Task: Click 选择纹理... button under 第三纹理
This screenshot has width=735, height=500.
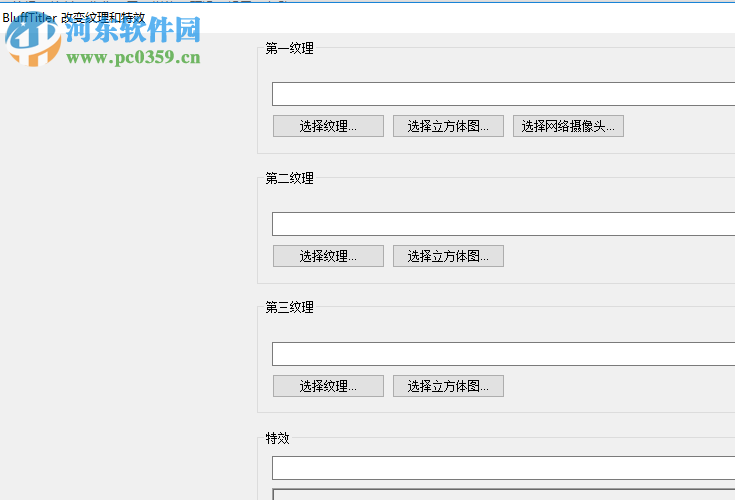Action: [x=328, y=386]
